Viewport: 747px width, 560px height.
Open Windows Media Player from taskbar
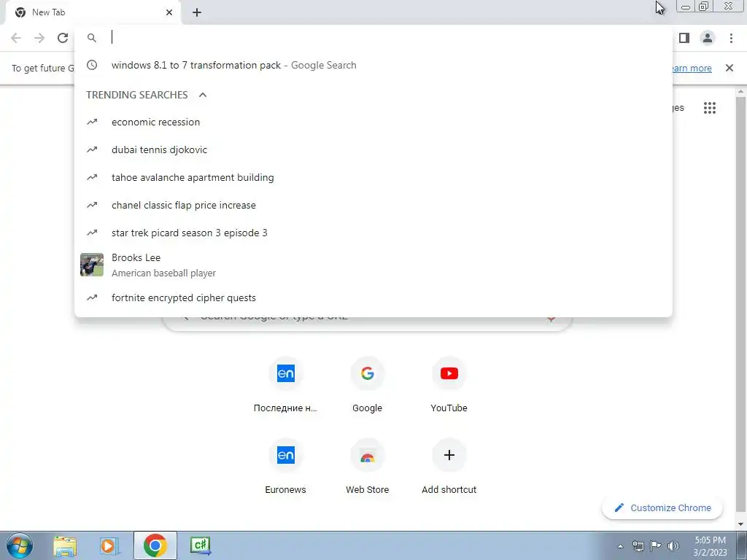[109, 545]
